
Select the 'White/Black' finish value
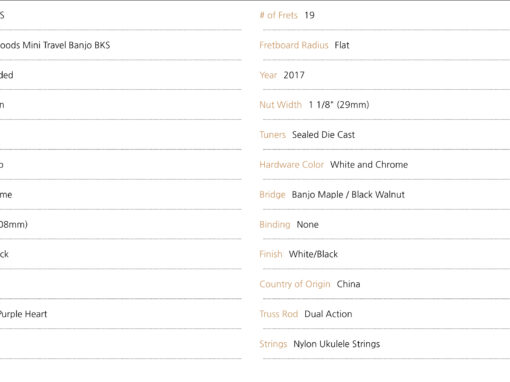coord(313,254)
